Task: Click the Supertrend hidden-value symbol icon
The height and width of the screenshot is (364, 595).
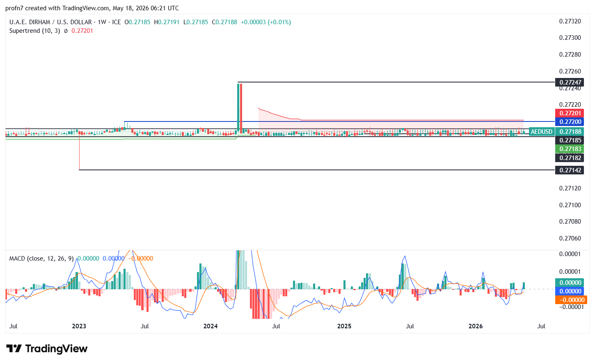Action: (x=66, y=31)
